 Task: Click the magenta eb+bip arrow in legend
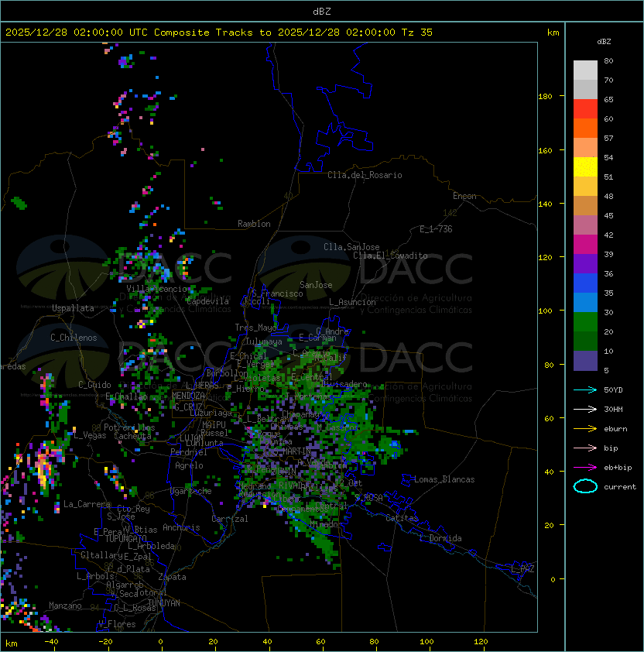pyautogui.click(x=585, y=468)
